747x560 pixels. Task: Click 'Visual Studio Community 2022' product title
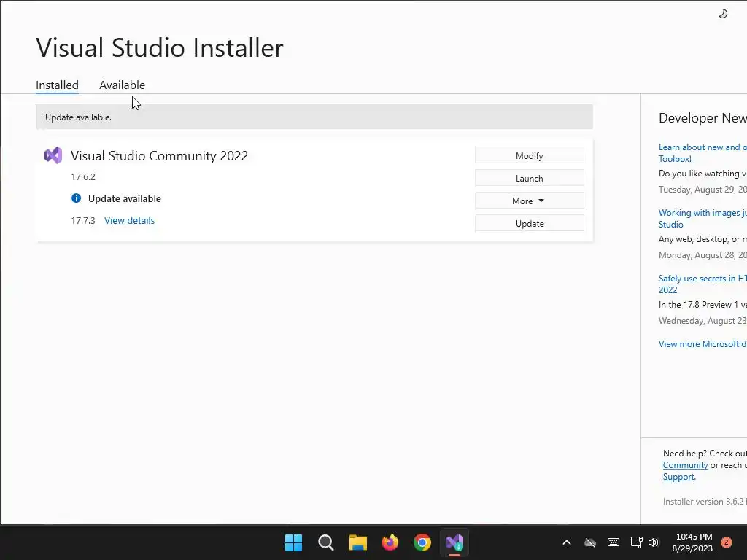tap(159, 156)
